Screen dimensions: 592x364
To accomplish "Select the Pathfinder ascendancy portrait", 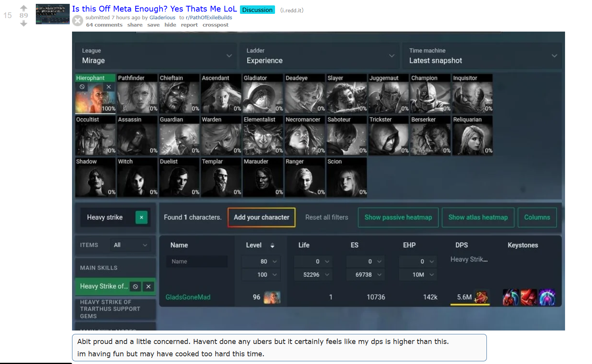I will (x=137, y=93).
